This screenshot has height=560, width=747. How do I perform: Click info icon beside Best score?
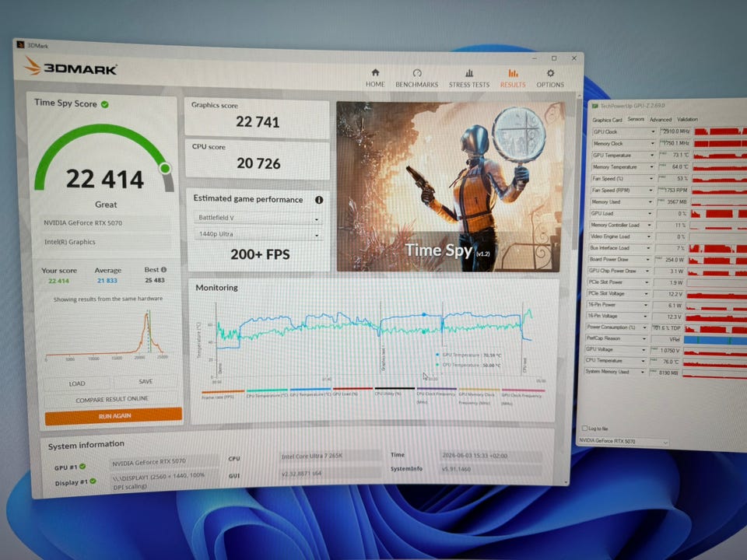[164, 270]
